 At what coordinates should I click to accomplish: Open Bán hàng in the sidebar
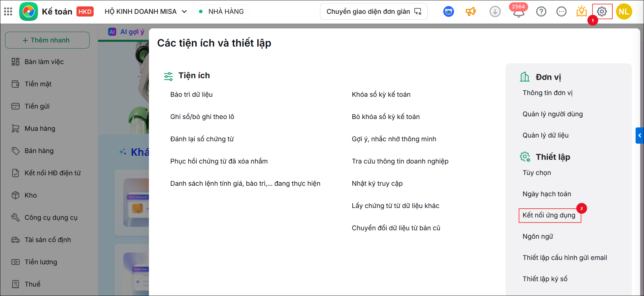[39, 151]
